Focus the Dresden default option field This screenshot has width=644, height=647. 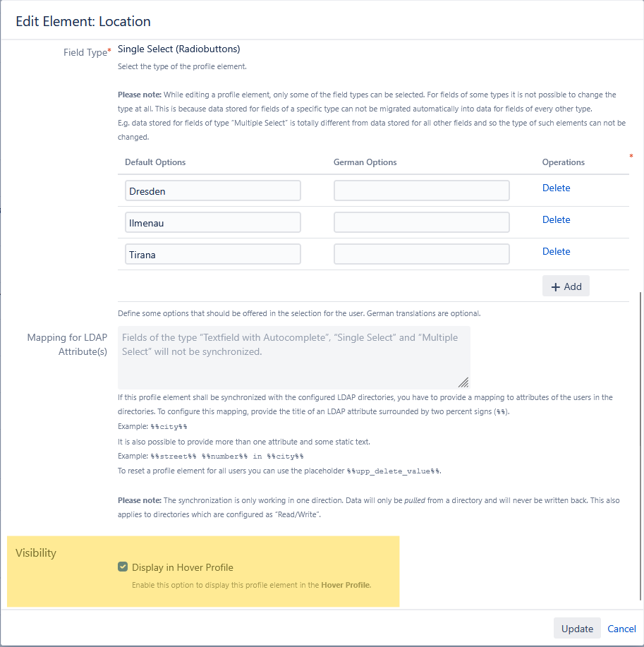click(213, 191)
